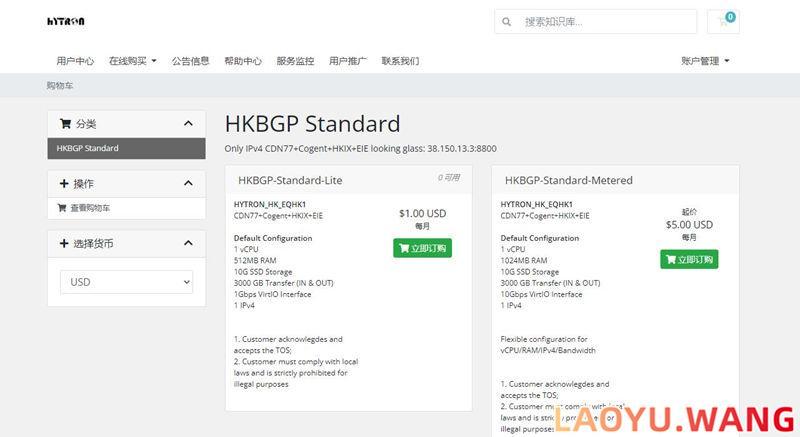Open 公告信息 in navigation
The width and height of the screenshot is (800, 437).
[190, 61]
